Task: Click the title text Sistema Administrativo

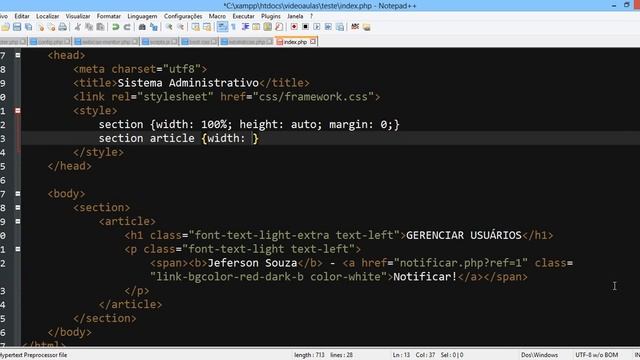Action: pyautogui.click(x=188, y=83)
